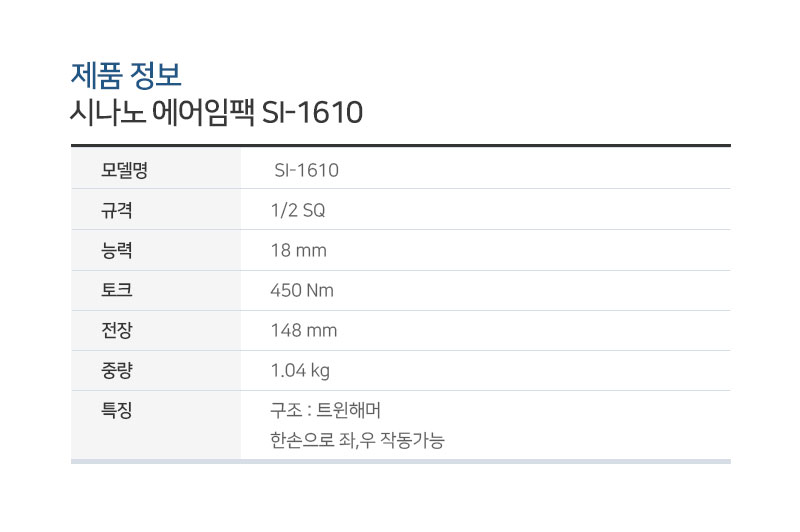The width and height of the screenshot is (800, 532).
Task: Click the 450 Nm torque value
Action: pyautogui.click(x=302, y=290)
